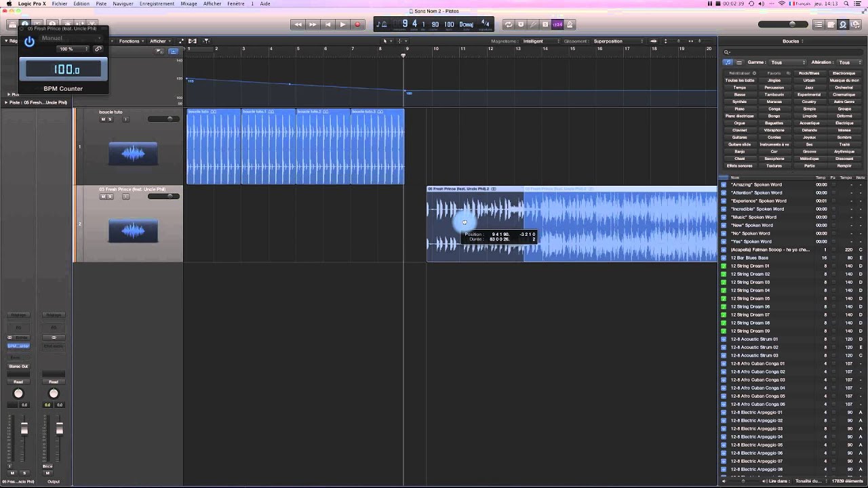Toggle the Replace mode button
868x488 pixels.
(521, 24)
